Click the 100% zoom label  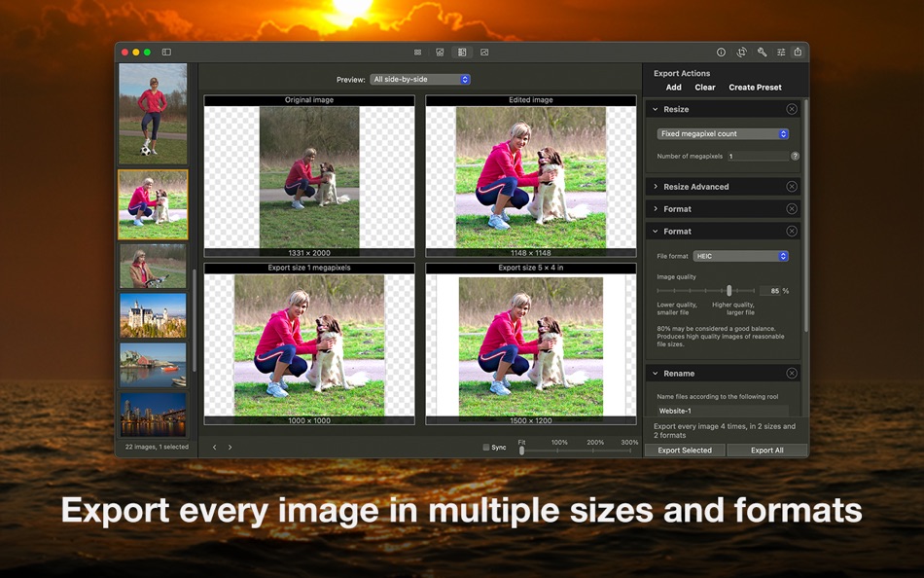click(559, 443)
